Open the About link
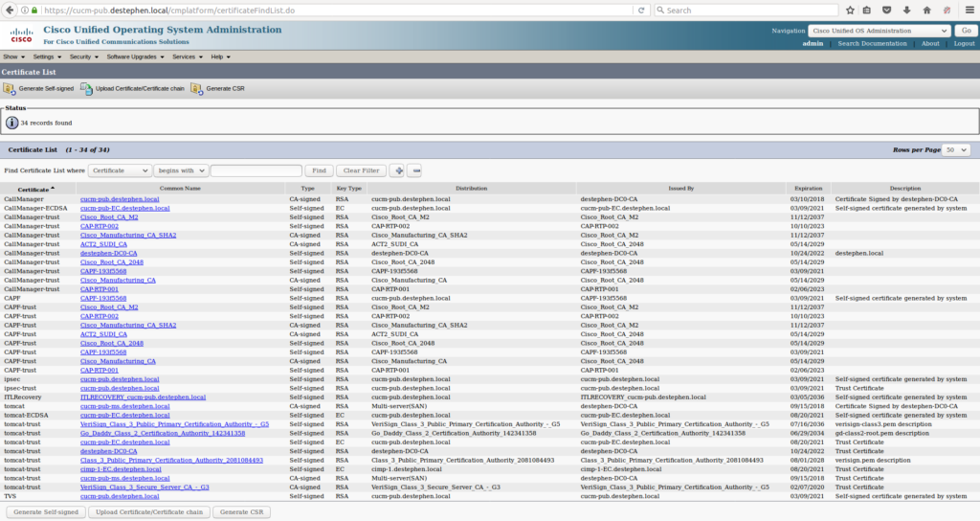Screen dimensions: 980x521 click(930, 44)
